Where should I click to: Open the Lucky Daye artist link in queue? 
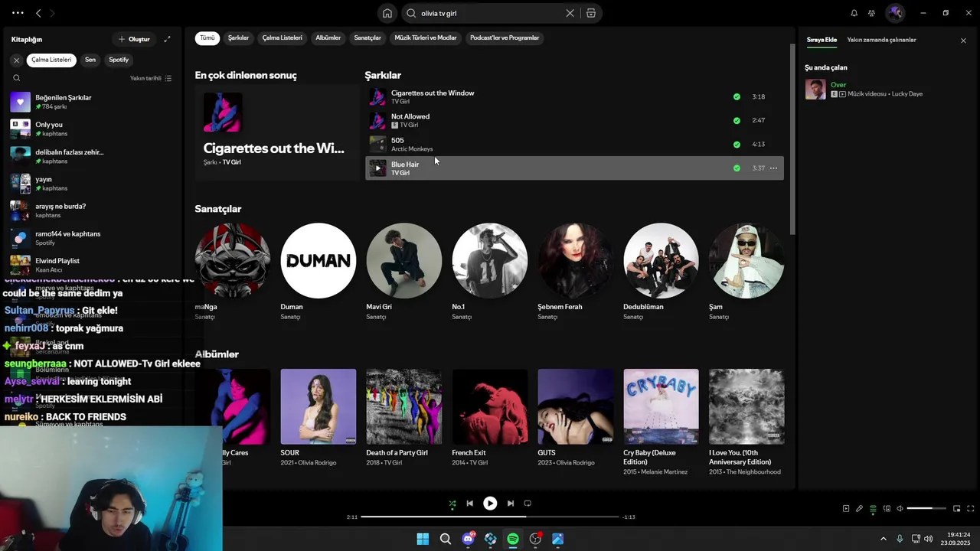[907, 94]
